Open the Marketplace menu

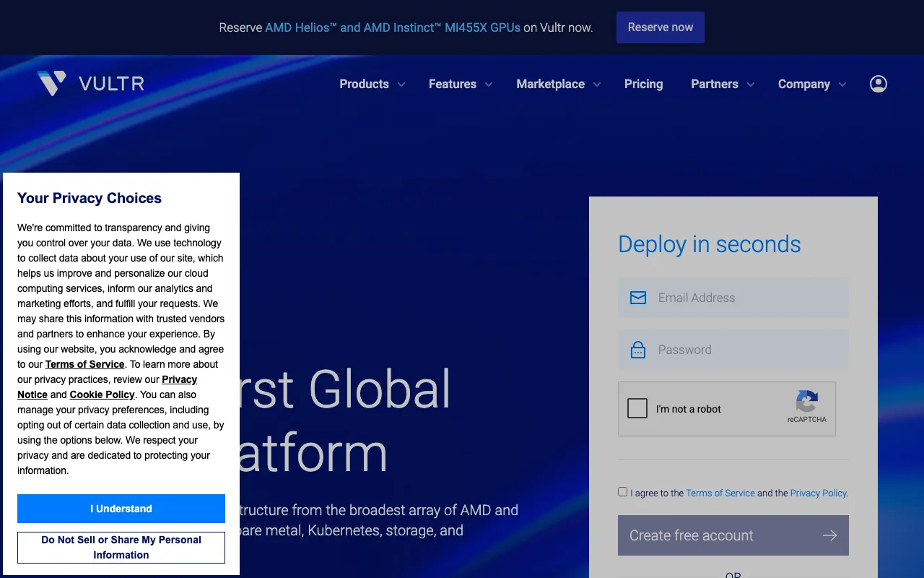point(551,84)
